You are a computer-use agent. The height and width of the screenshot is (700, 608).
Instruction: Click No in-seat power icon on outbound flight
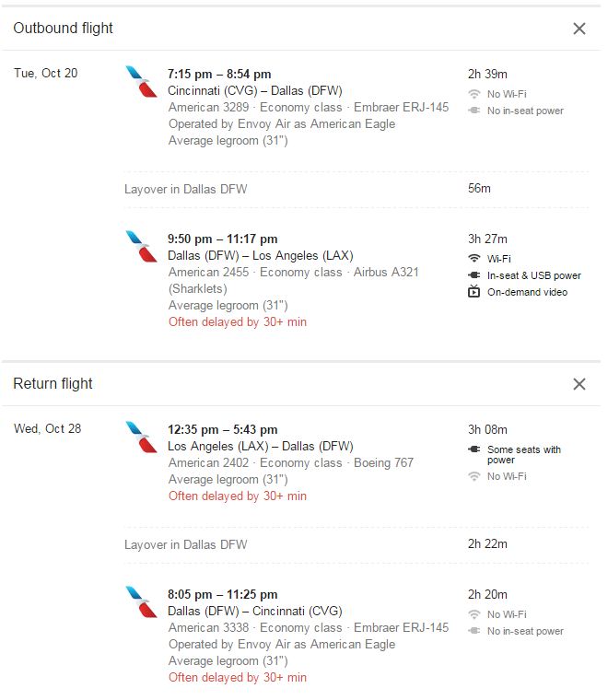(x=474, y=111)
